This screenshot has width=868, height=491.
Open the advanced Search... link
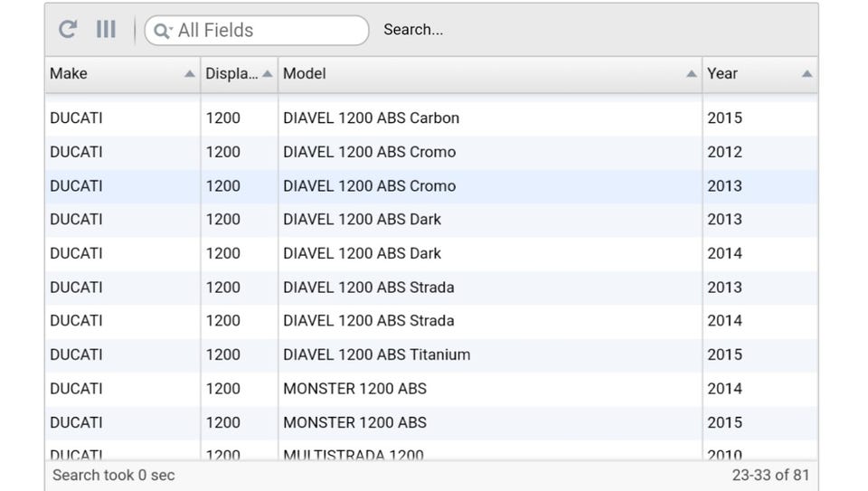413,30
